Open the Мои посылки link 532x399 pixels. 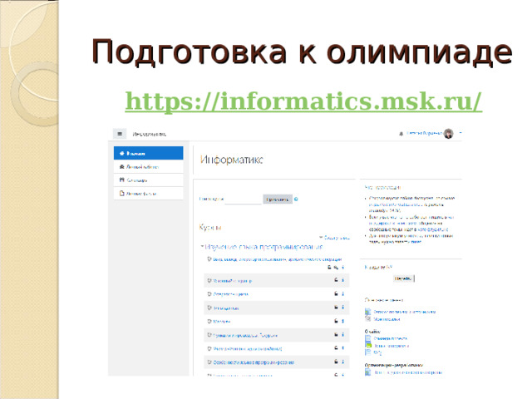tap(387, 319)
